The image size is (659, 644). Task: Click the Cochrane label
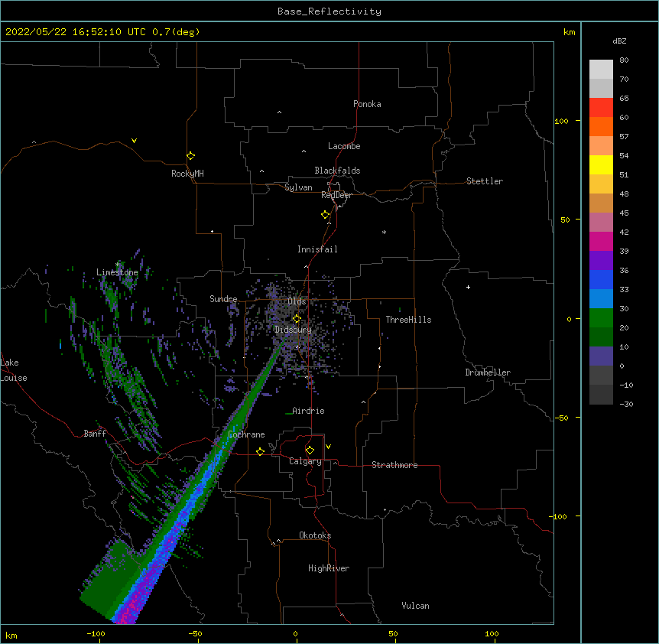(x=246, y=434)
